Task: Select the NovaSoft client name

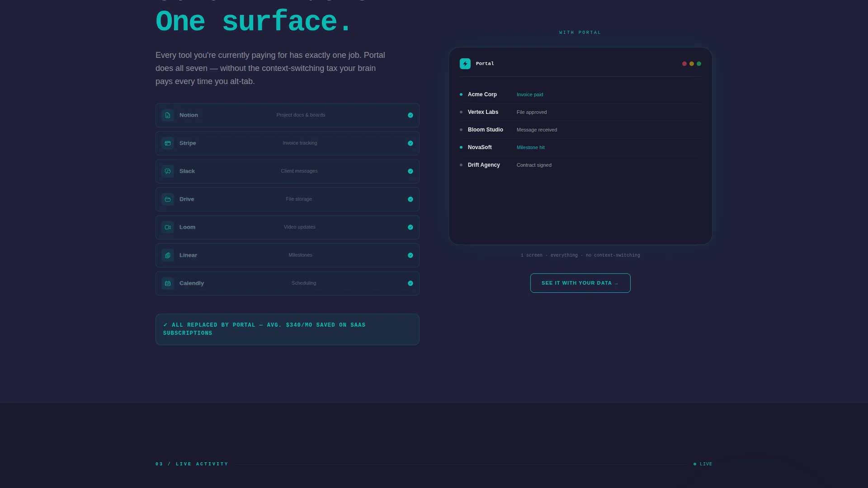Action: point(480,147)
